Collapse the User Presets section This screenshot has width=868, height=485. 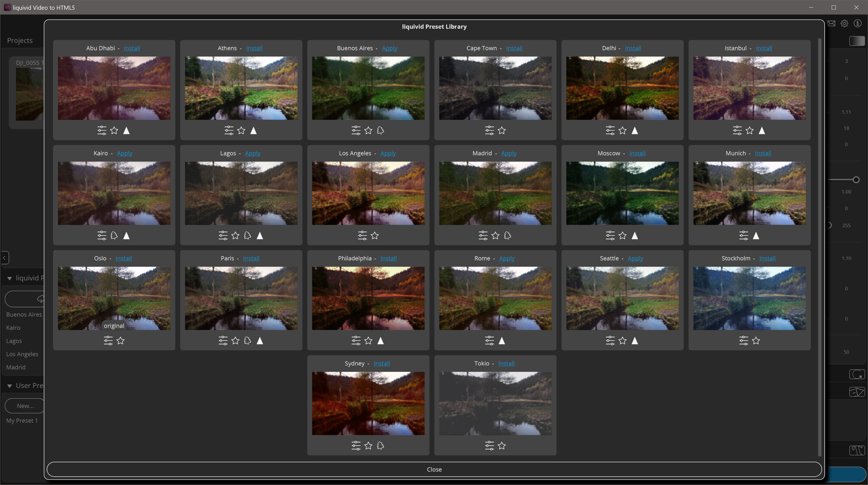(9, 385)
